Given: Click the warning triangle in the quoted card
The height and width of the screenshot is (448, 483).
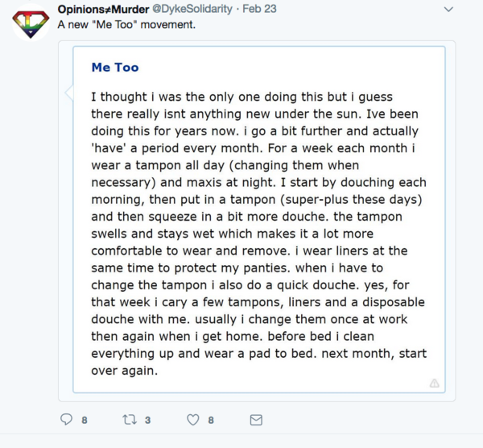Looking at the screenshot, I should [434, 383].
